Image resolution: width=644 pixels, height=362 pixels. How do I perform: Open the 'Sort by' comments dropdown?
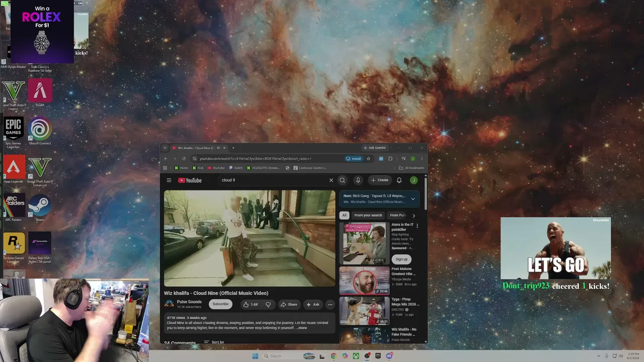click(214, 342)
